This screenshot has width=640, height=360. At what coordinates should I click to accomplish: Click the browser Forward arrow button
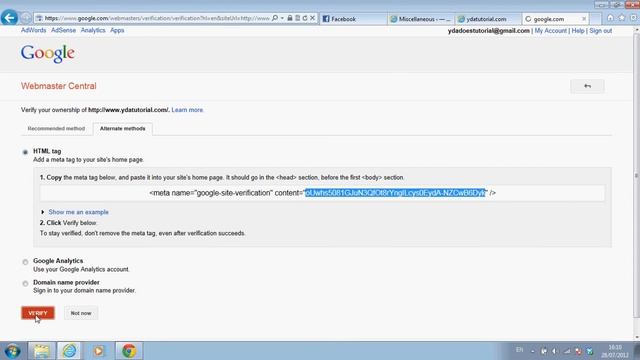click(26, 18)
